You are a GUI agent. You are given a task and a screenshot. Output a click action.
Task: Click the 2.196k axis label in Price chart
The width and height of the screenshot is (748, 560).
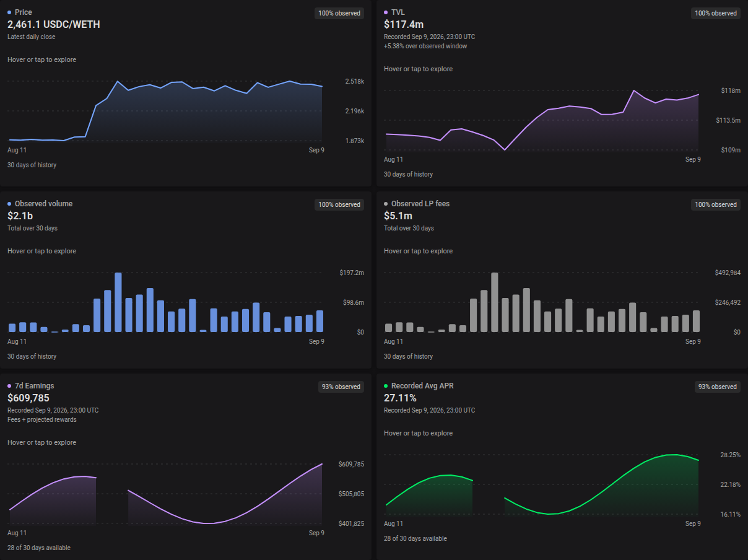354,112
